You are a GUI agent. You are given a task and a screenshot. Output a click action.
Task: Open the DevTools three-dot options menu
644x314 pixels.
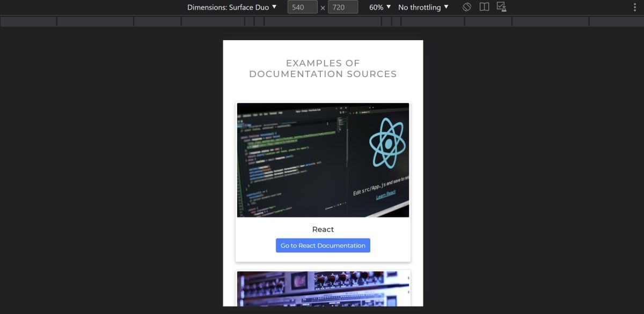click(635, 7)
